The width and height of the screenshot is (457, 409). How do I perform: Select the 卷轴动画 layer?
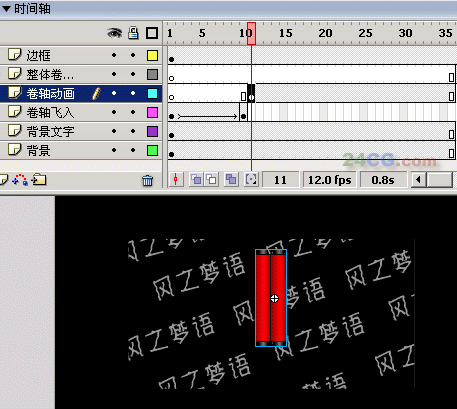tap(81, 93)
